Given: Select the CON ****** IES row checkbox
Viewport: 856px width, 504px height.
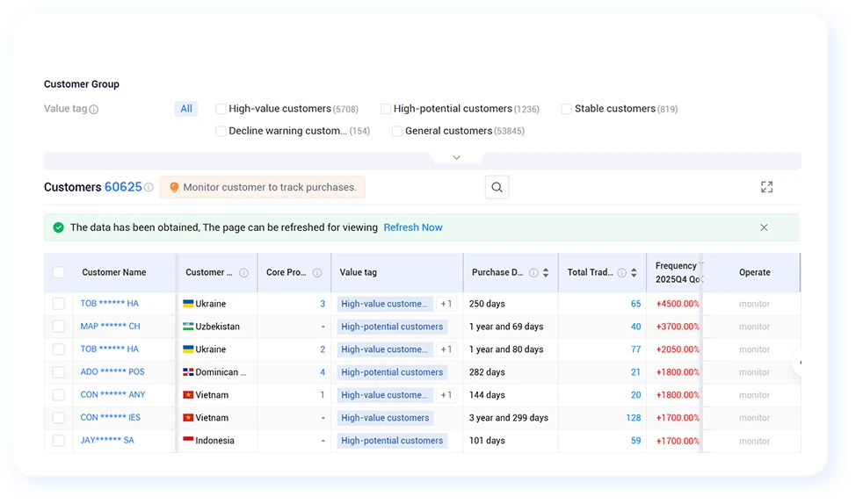Looking at the screenshot, I should pos(58,418).
